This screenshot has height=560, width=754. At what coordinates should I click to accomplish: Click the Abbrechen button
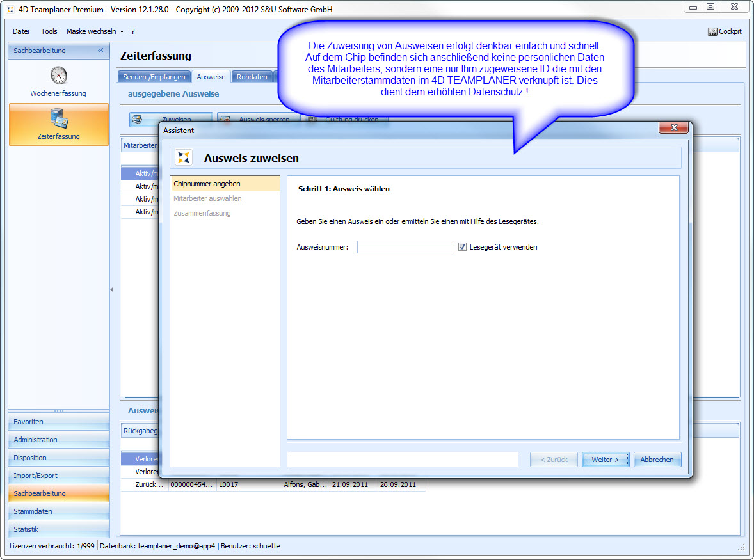(657, 460)
